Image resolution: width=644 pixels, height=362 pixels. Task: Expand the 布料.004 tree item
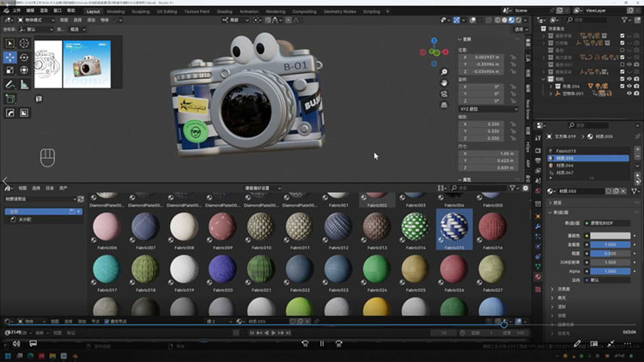coord(551,86)
